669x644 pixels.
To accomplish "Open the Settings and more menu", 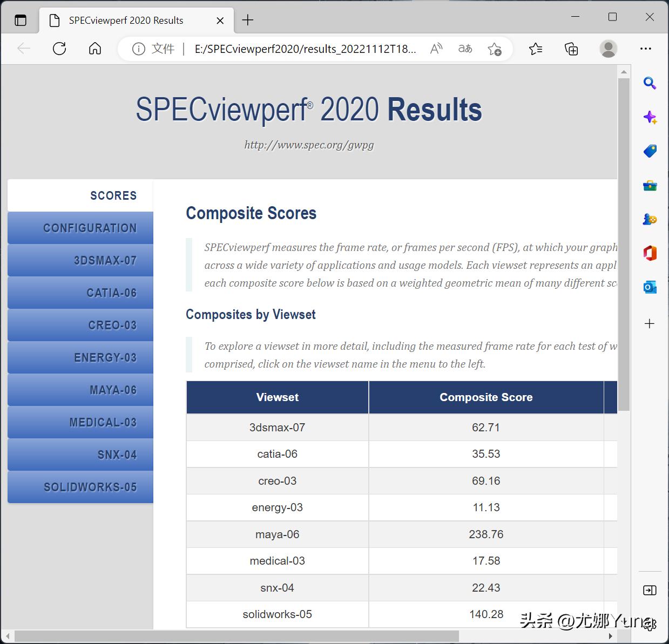I will pyautogui.click(x=646, y=49).
